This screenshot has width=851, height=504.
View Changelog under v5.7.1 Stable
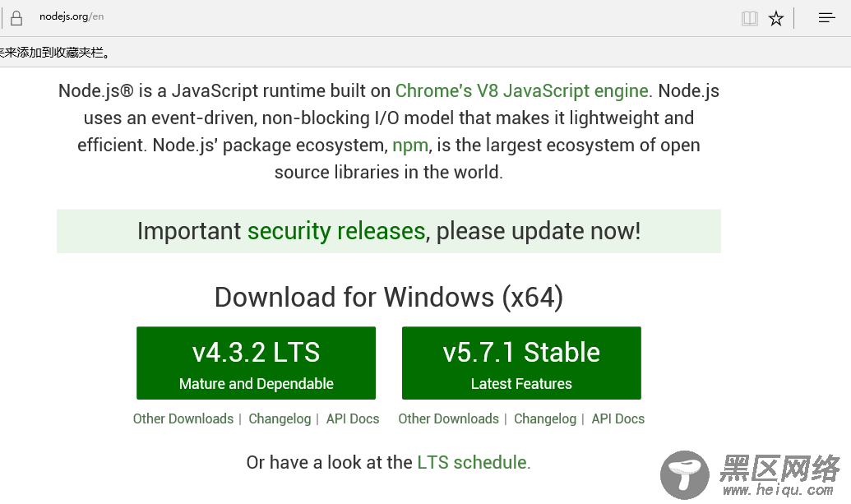point(545,418)
